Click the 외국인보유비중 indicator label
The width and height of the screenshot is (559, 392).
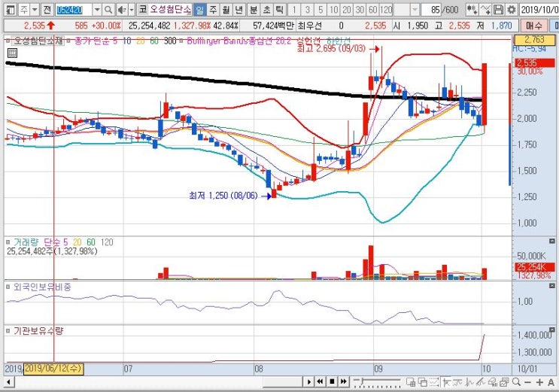click(x=42, y=287)
